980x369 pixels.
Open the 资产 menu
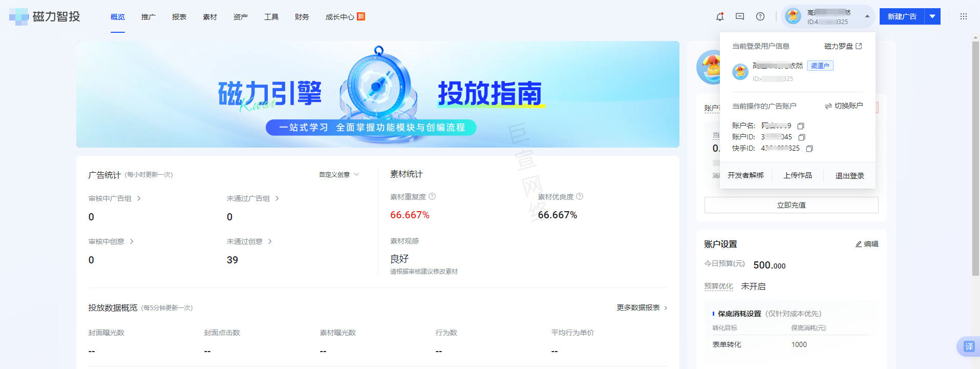241,17
